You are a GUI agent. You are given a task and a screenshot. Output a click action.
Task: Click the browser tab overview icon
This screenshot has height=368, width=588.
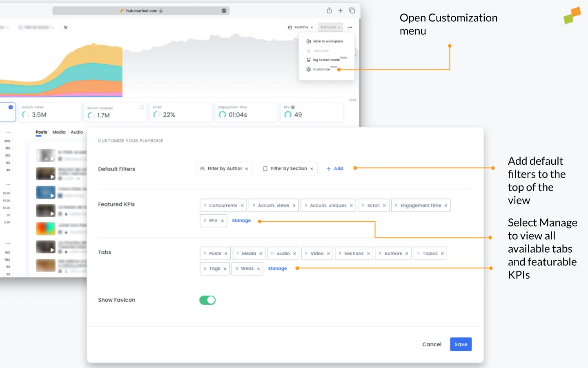pos(352,11)
